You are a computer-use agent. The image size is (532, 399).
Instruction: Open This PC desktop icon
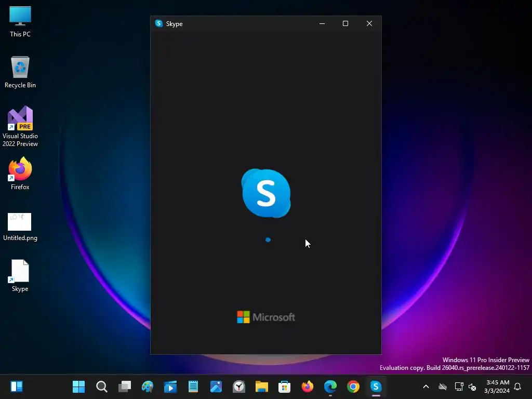pos(20,21)
